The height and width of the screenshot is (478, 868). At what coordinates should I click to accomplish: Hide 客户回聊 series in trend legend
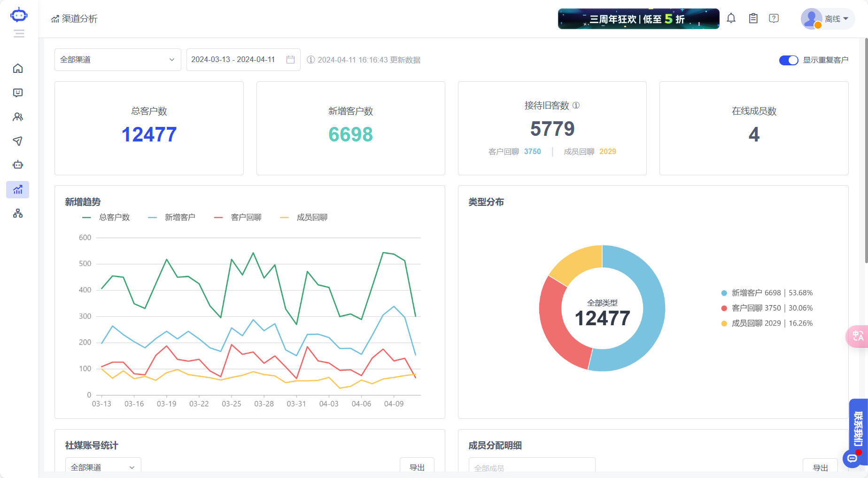(238, 217)
